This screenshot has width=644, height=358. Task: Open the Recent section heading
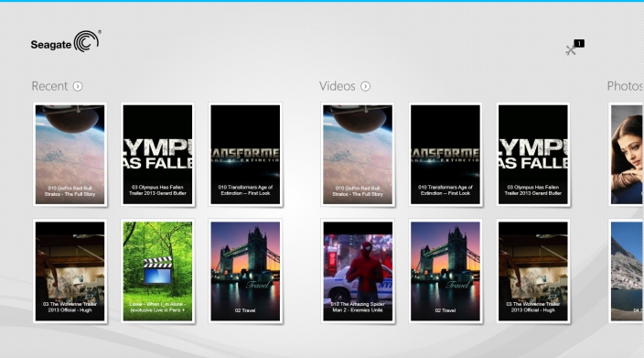[49, 86]
